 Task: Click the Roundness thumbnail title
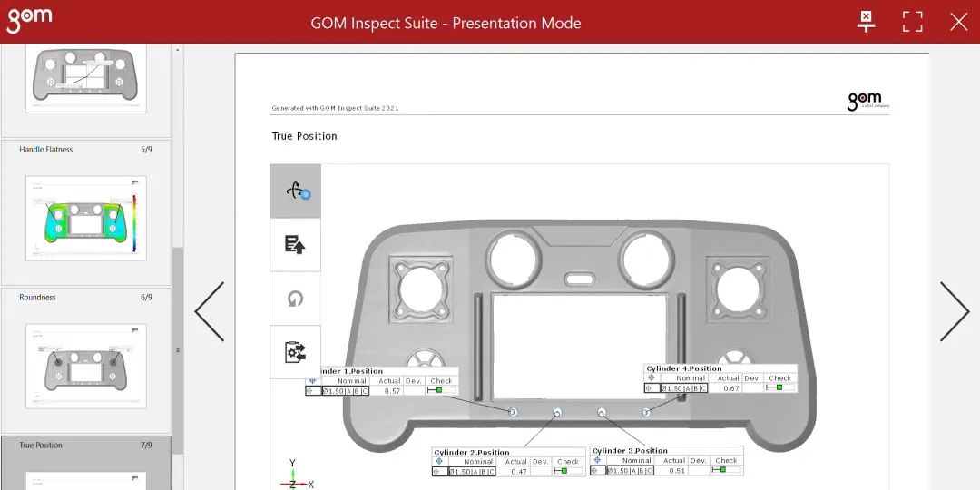pyautogui.click(x=37, y=298)
